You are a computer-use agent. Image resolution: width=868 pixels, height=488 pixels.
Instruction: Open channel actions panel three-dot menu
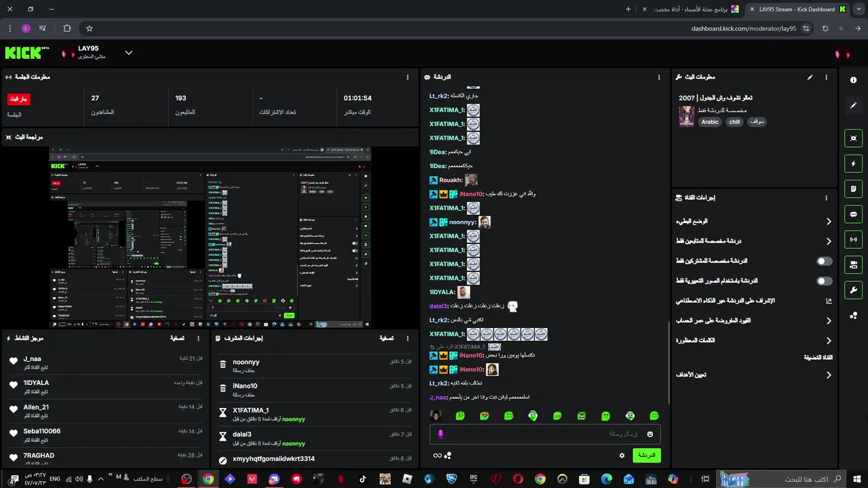pyautogui.click(x=826, y=198)
